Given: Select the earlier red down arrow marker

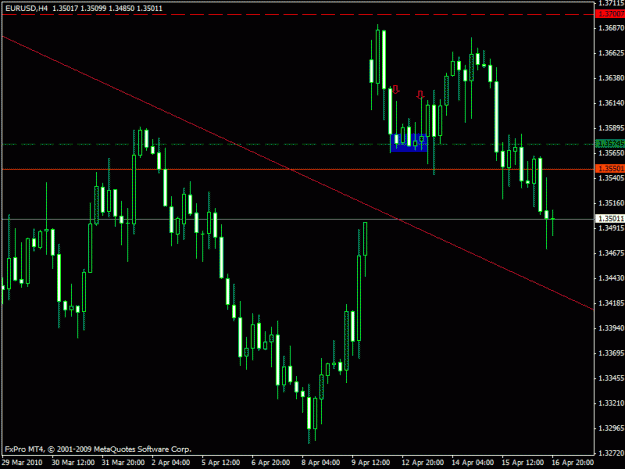Looking at the screenshot, I should pyautogui.click(x=395, y=89).
